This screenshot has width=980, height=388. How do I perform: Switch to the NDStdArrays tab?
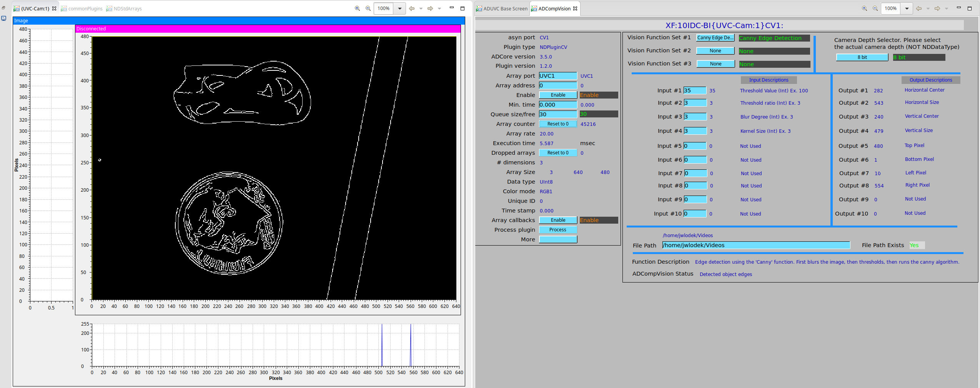124,8
